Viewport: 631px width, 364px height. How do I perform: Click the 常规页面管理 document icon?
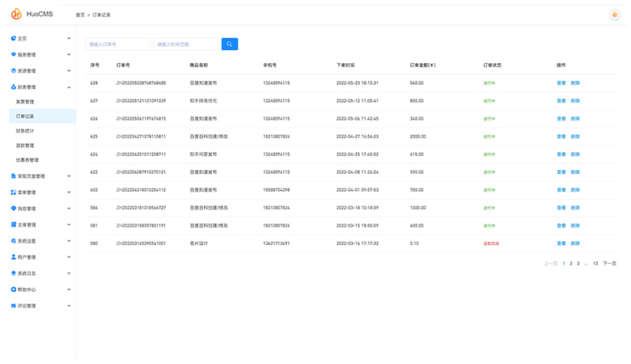coord(13,176)
